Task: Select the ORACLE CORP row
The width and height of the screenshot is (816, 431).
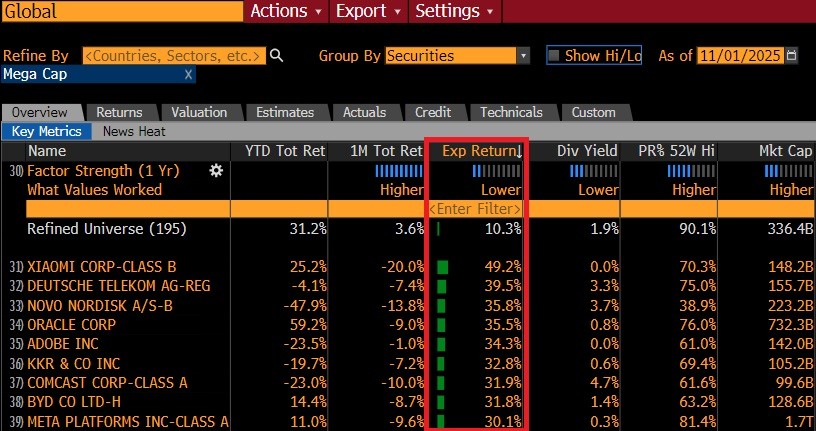Action: pos(72,325)
